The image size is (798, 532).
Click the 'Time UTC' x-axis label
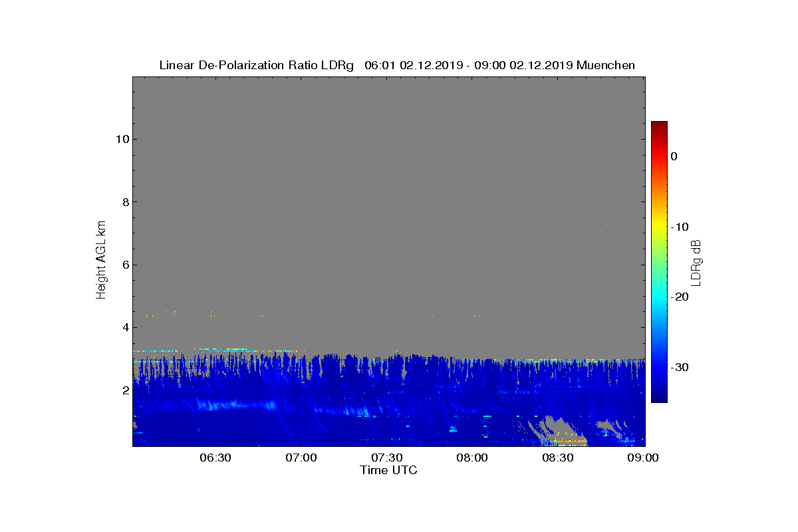point(389,470)
